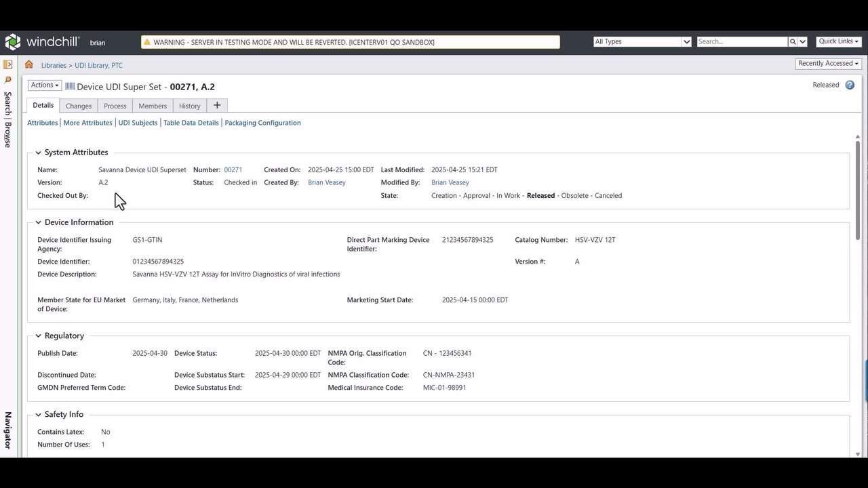The image size is (868, 488).
Task: Collapse the System Attributes section
Action: click(x=38, y=152)
